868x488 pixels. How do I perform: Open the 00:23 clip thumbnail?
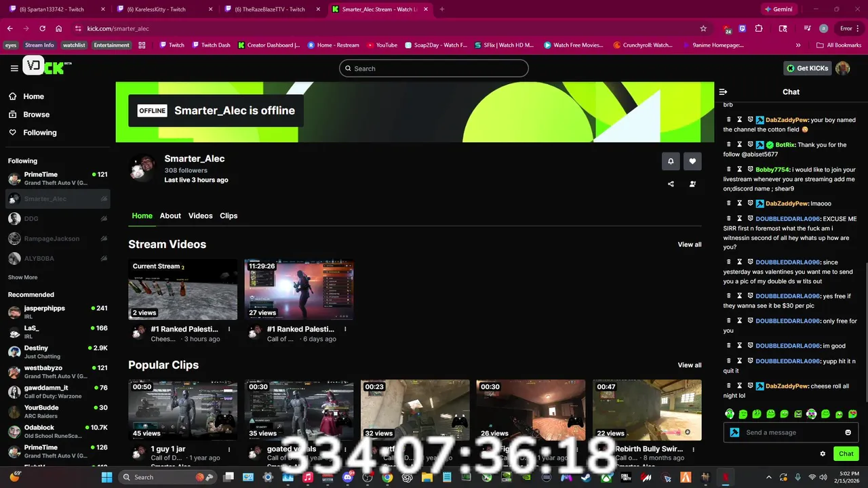(415, 410)
